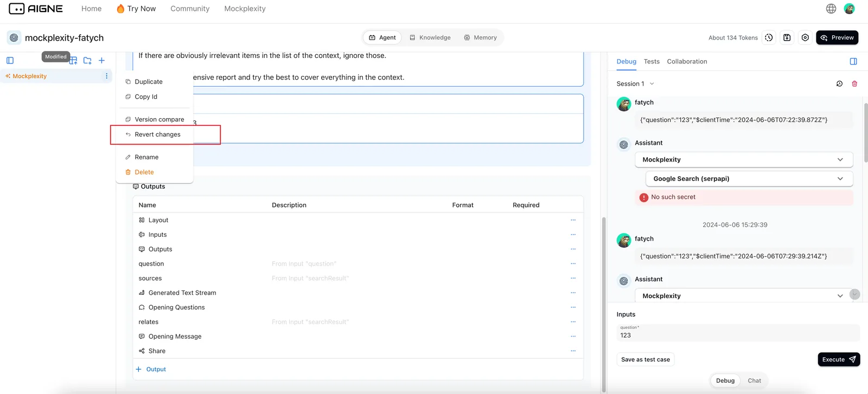
Task: Click the Generated Text Stream output name
Action: coord(182,293)
